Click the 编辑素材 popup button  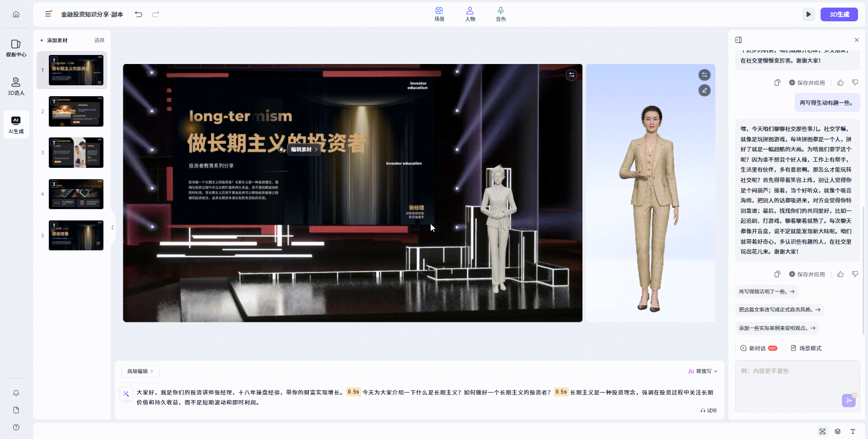click(x=304, y=149)
